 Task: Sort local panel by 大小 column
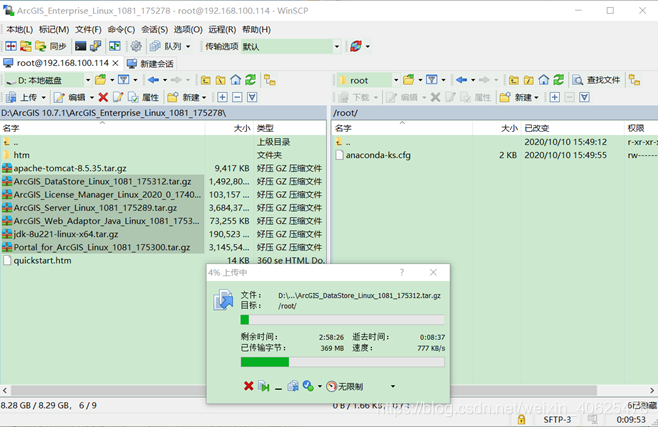230,128
